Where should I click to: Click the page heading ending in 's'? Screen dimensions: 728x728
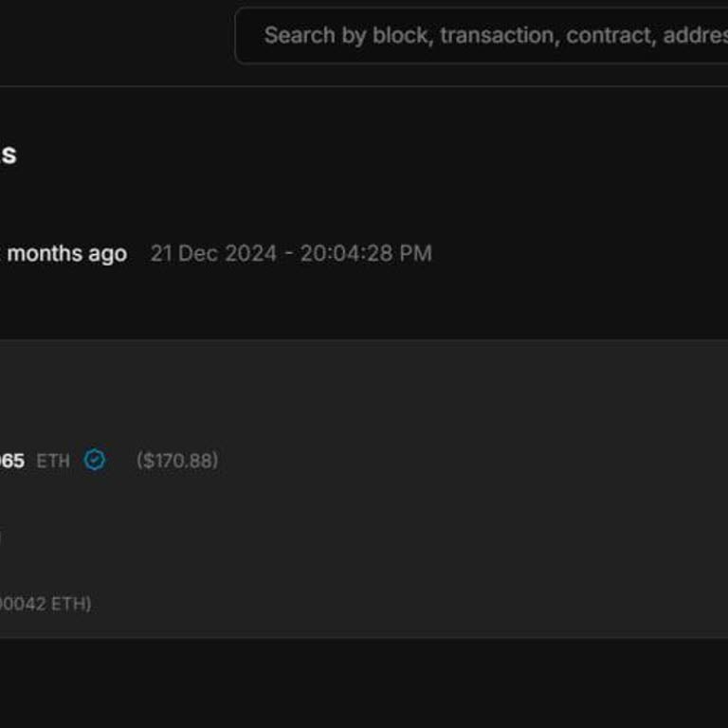[x=8, y=155]
